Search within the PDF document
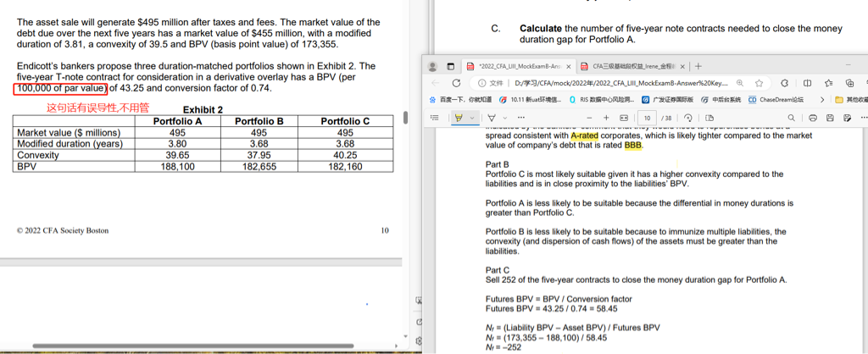 point(792,118)
